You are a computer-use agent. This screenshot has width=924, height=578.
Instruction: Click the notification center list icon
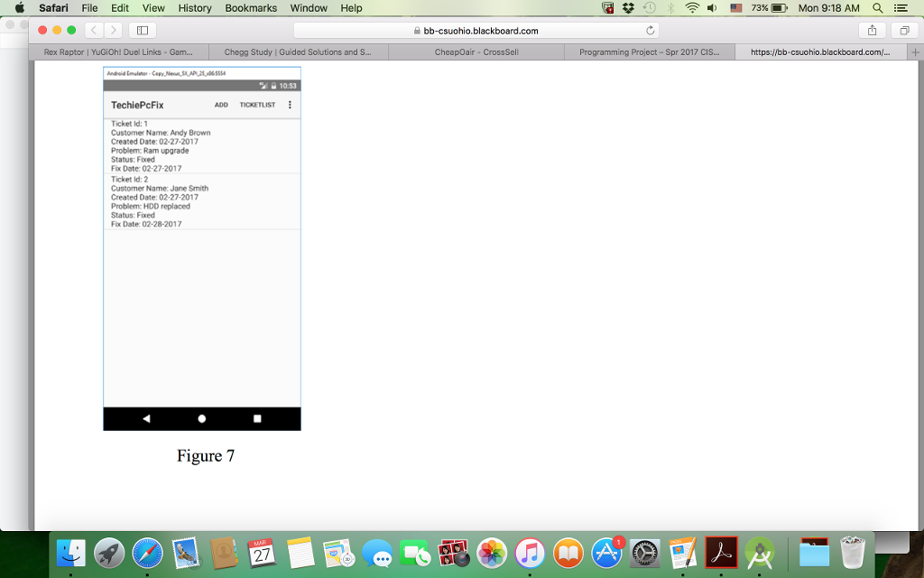(901, 7)
